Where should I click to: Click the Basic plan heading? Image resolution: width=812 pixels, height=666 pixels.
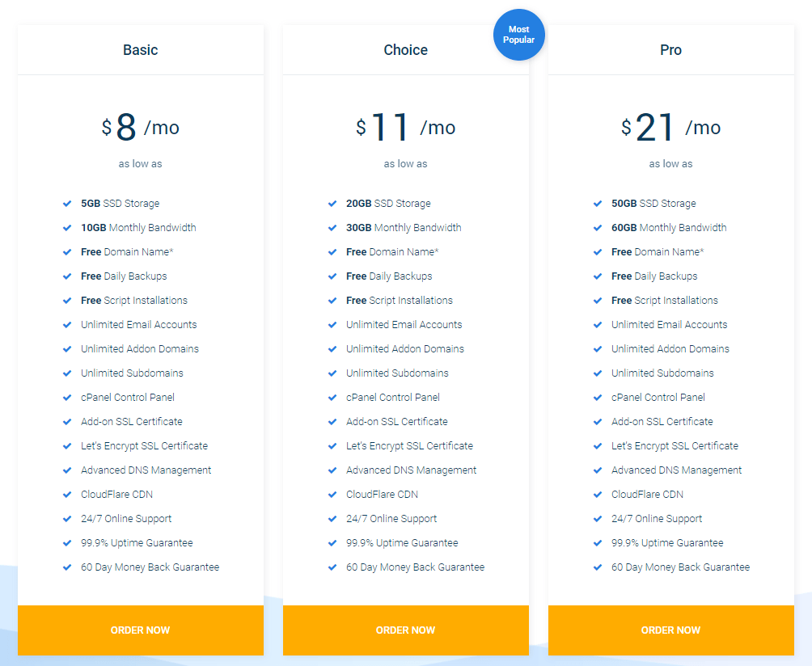point(141,49)
